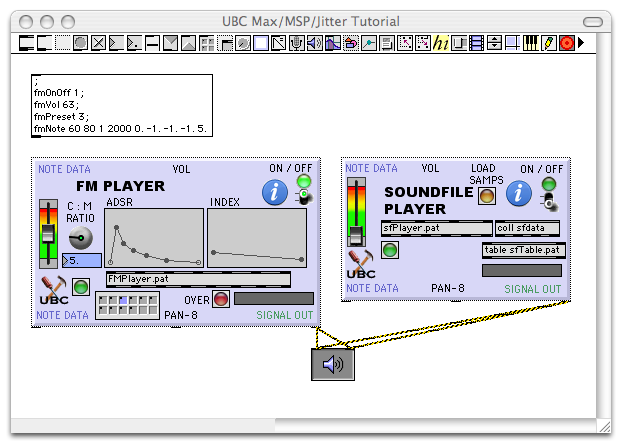Select the filter graph curve tool
621x443 pixels.
coord(333,43)
